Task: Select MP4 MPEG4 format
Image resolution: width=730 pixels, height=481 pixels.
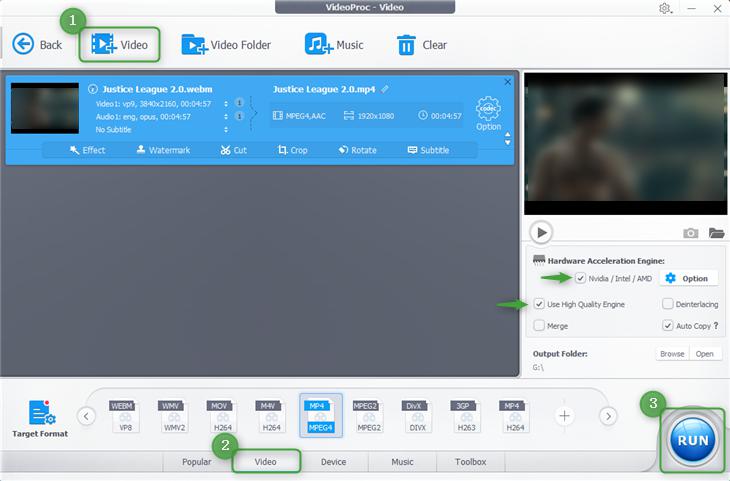Action: tap(321, 416)
